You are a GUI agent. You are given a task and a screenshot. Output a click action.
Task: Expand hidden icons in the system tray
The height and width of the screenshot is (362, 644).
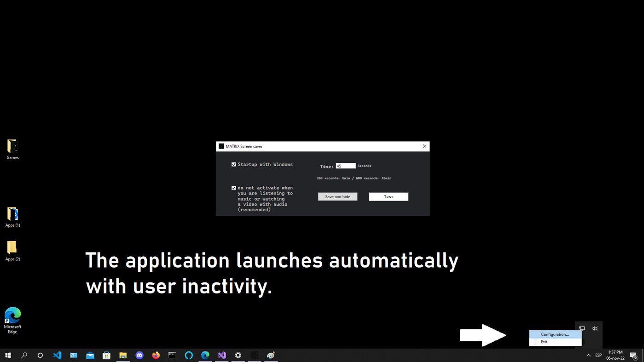tap(588, 355)
